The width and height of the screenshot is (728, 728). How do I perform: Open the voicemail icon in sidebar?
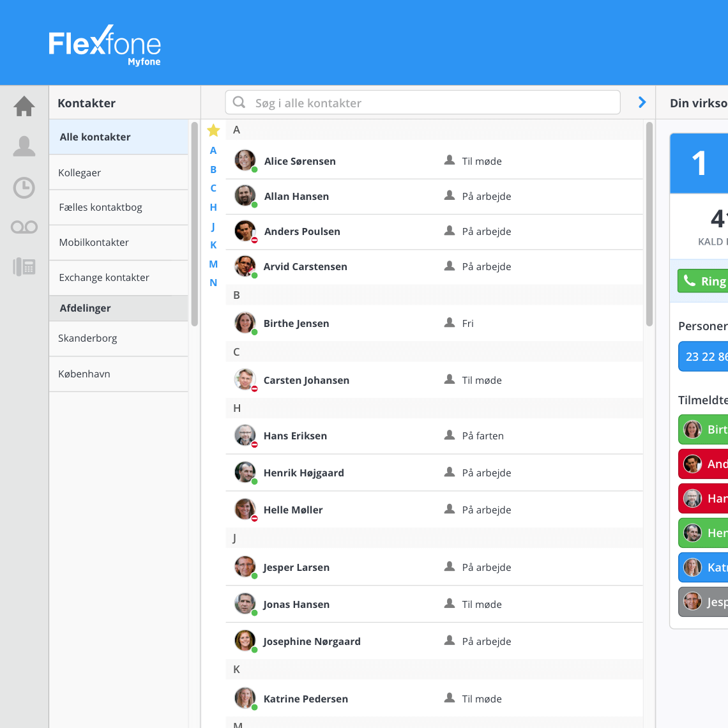(x=24, y=227)
